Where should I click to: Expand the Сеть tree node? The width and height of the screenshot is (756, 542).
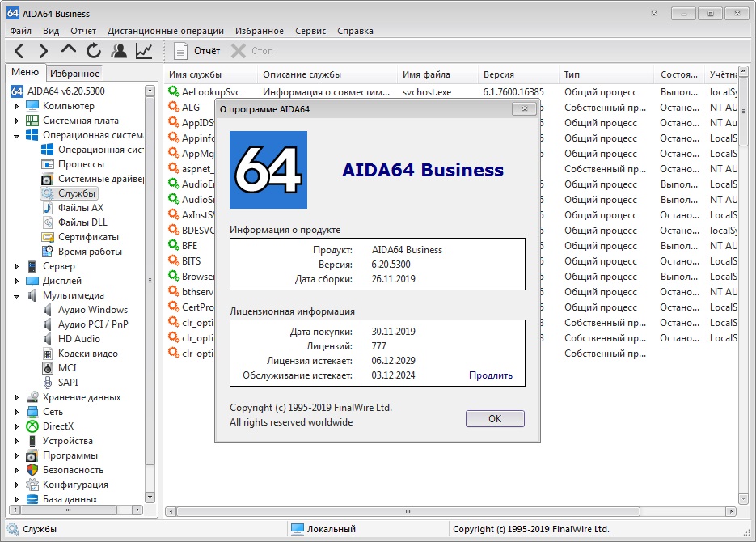click(17, 412)
